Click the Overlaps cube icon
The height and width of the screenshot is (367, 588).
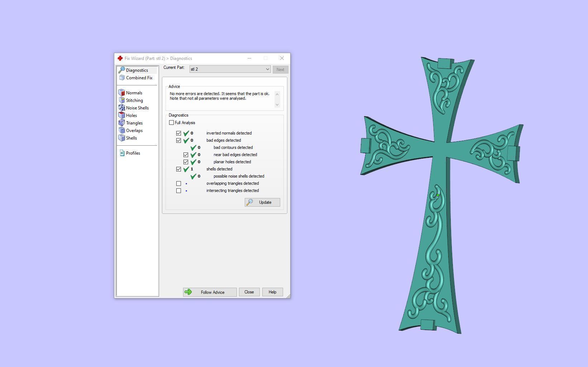[122, 130]
